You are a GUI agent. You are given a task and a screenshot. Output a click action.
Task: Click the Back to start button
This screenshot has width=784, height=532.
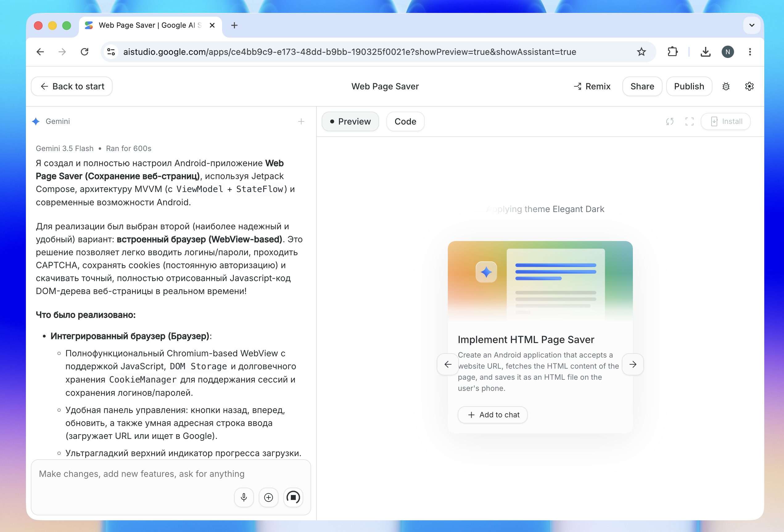coord(72,87)
